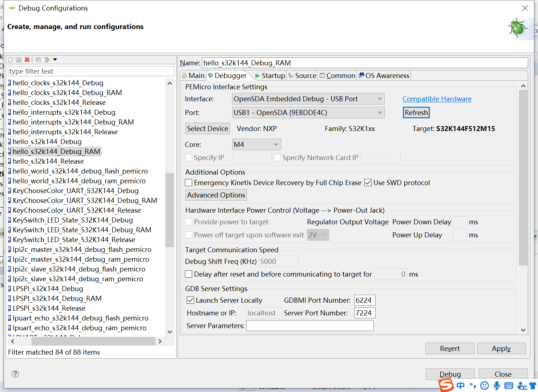Image resolution: width=538 pixels, height=392 pixels.
Task: Delete selected configuration with the red X
Action: (x=27, y=60)
